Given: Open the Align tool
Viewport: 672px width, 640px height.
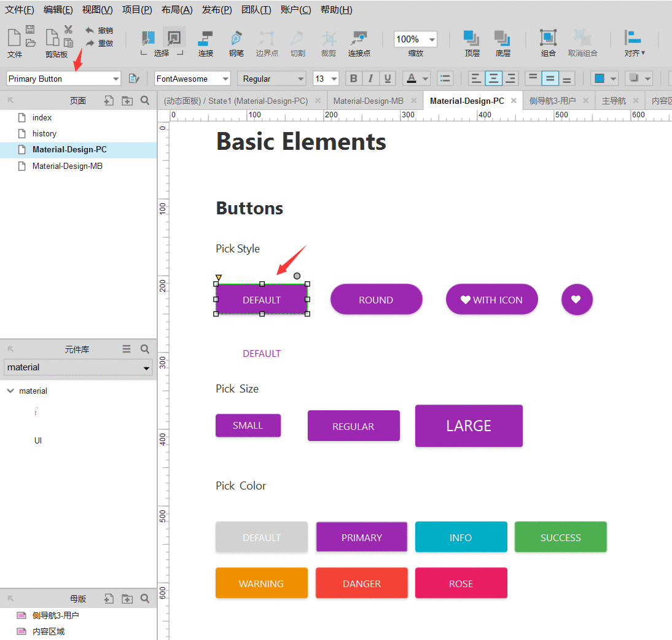Looking at the screenshot, I should tap(635, 43).
